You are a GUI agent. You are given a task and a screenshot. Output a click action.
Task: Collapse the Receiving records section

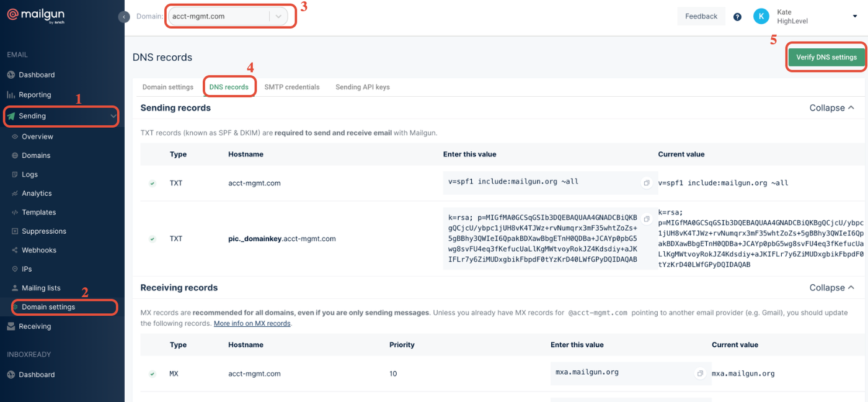832,288
